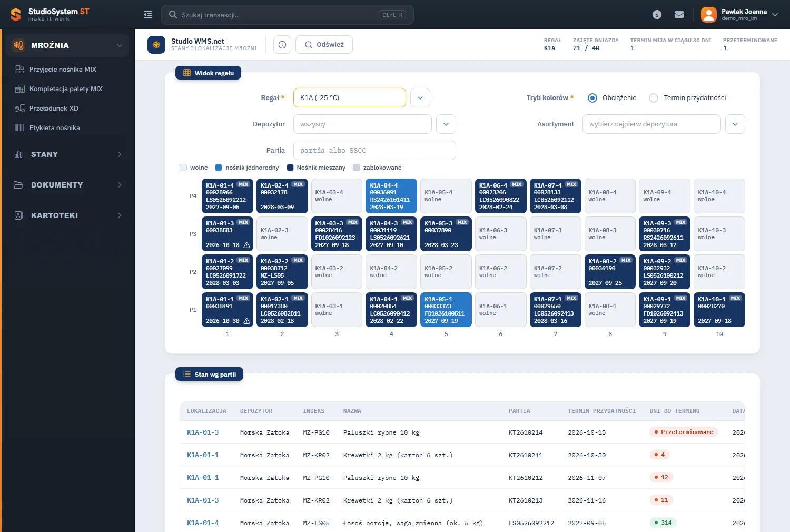This screenshot has height=532, width=790.
Task: Expand the DOKUMENTY sidebar menu
Action: pyautogui.click(x=67, y=185)
